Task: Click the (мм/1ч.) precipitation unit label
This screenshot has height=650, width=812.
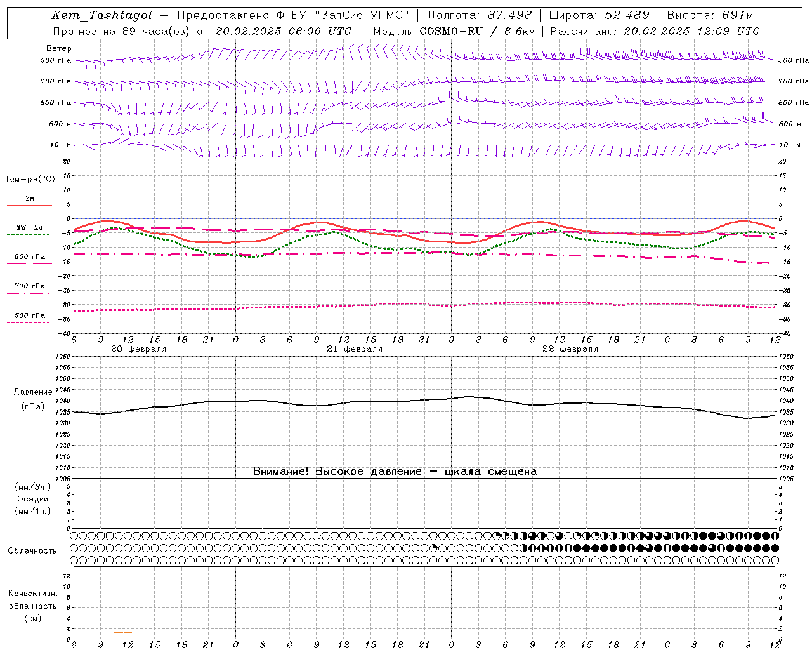Action: click(x=33, y=511)
